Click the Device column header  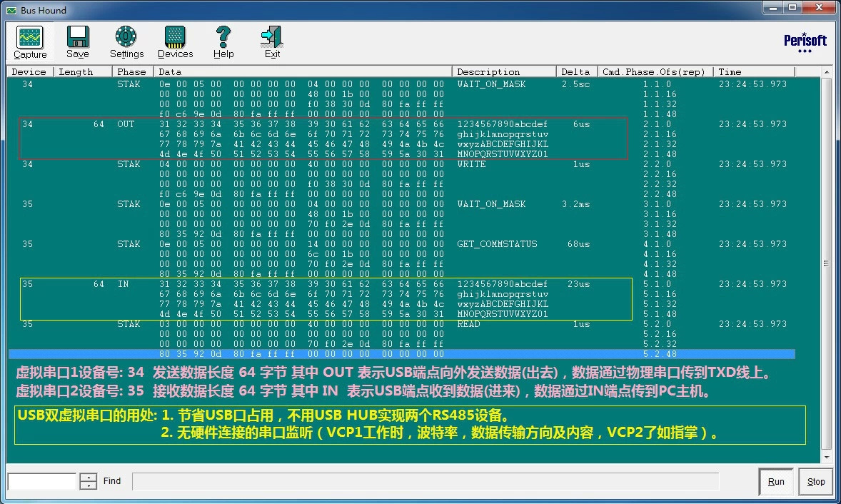[29, 72]
